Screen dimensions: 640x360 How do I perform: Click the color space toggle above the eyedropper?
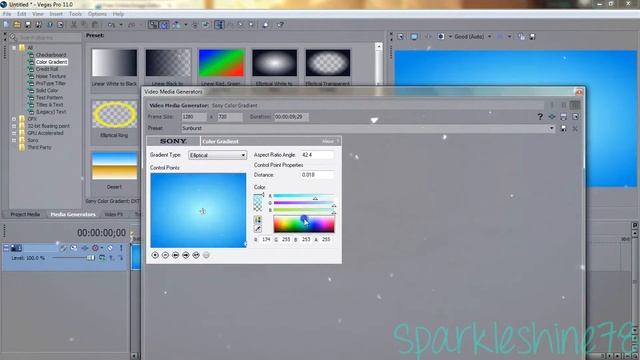coord(258,220)
